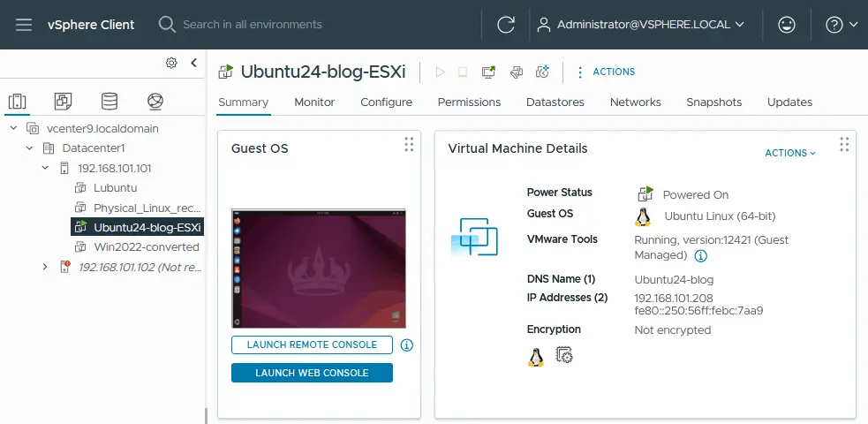Open the help question mark menu
Screen dimensions: 868x424
coord(834,25)
